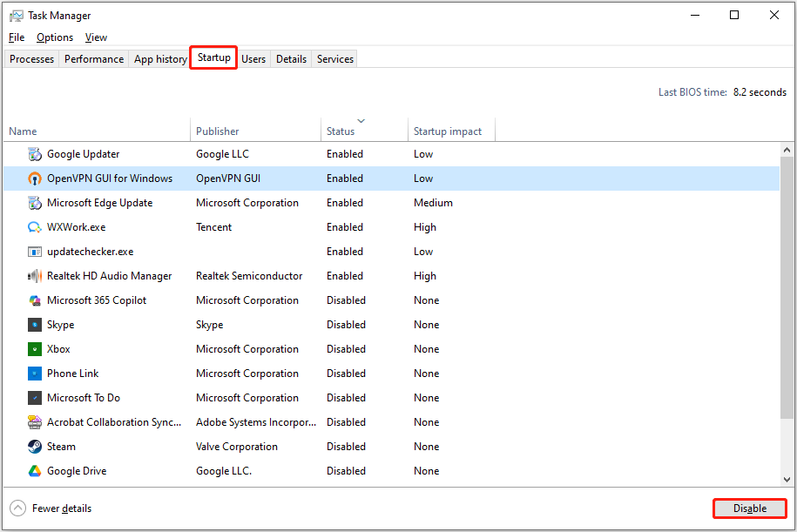Select the Google Drive name text
Screen dimensions: 797x532
point(77,471)
